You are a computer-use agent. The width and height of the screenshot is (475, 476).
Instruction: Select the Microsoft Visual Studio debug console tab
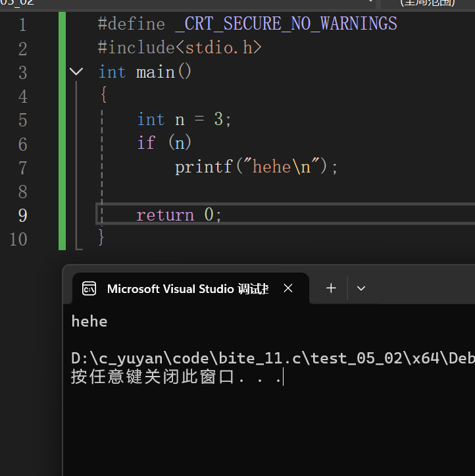pos(191,288)
